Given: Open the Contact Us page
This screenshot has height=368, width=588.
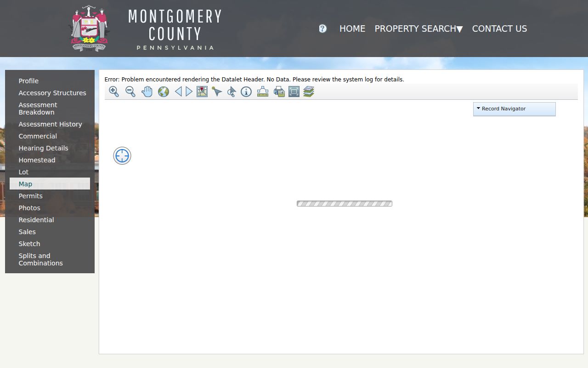Looking at the screenshot, I should 499,29.
